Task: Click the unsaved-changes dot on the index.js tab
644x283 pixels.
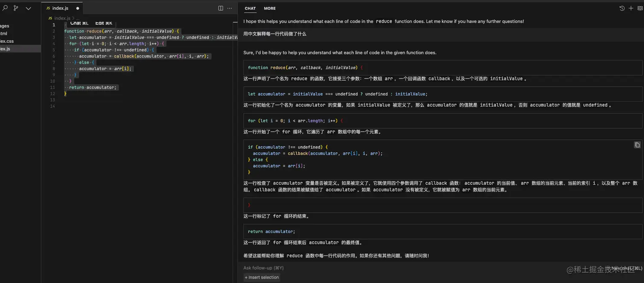Action: [77, 8]
